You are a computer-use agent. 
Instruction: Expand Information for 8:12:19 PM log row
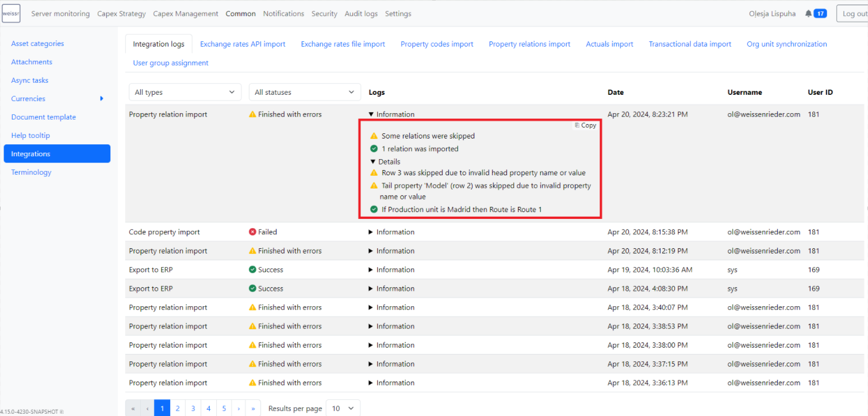pos(391,251)
